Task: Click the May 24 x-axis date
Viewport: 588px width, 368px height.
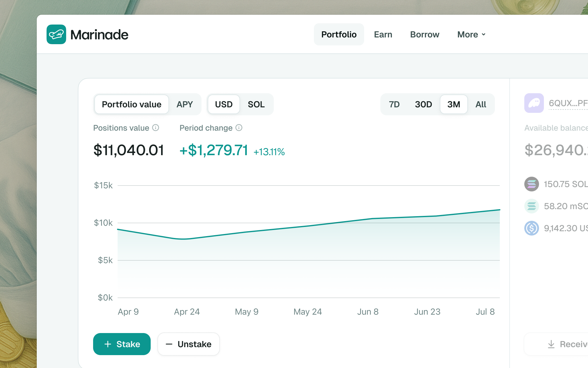Action: click(308, 312)
